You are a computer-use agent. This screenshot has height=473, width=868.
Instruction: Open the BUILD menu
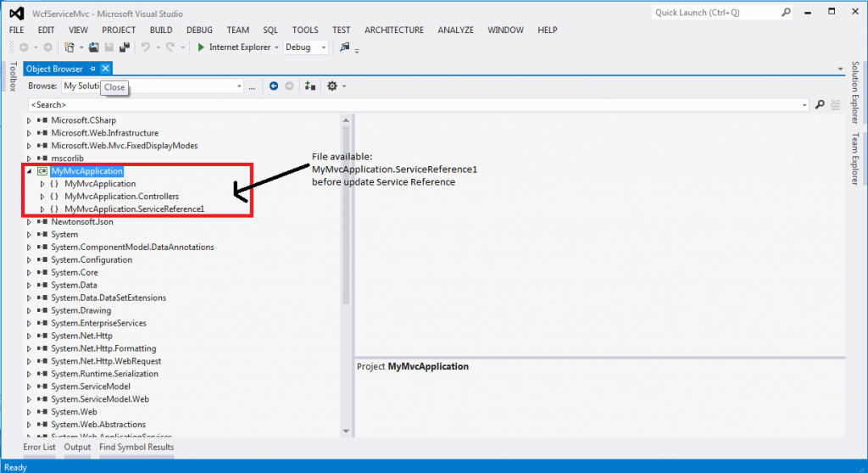[161, 30]
